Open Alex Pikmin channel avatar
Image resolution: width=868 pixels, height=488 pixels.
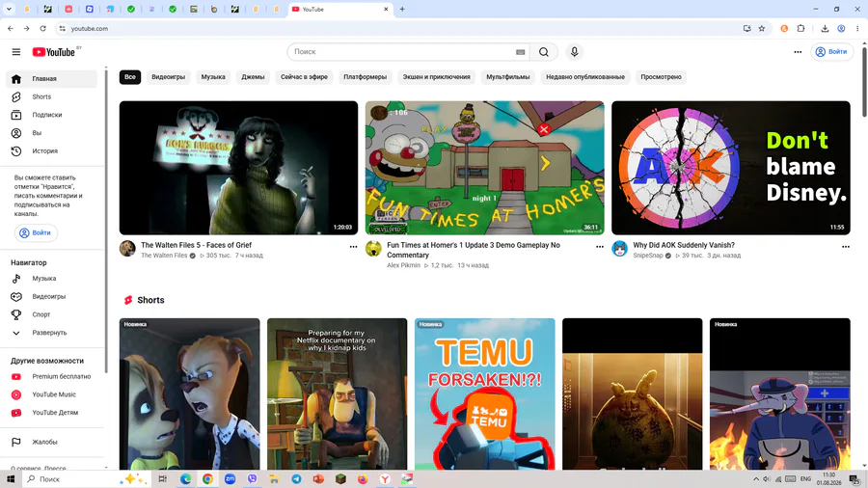click(x=373, y=249)
